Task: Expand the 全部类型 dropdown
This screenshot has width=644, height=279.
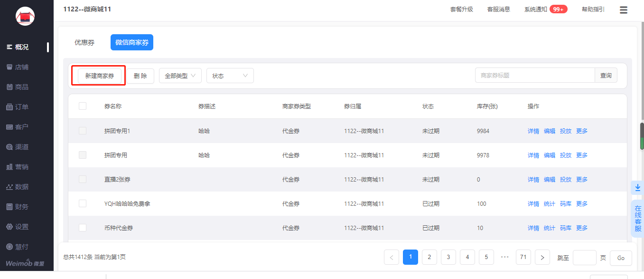Action: click(x=180, y=76)
